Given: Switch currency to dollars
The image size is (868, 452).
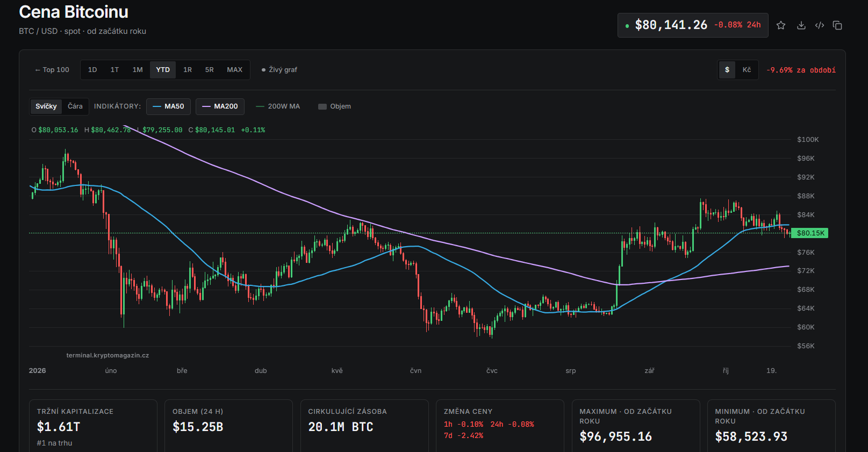Looking at the screenshot, I should [x=727, y=70].
